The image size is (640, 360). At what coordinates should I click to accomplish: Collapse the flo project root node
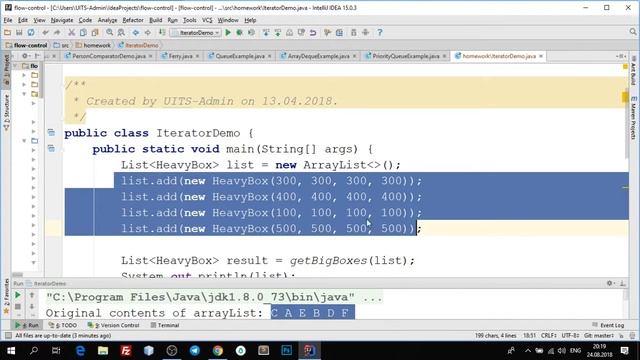16,66
